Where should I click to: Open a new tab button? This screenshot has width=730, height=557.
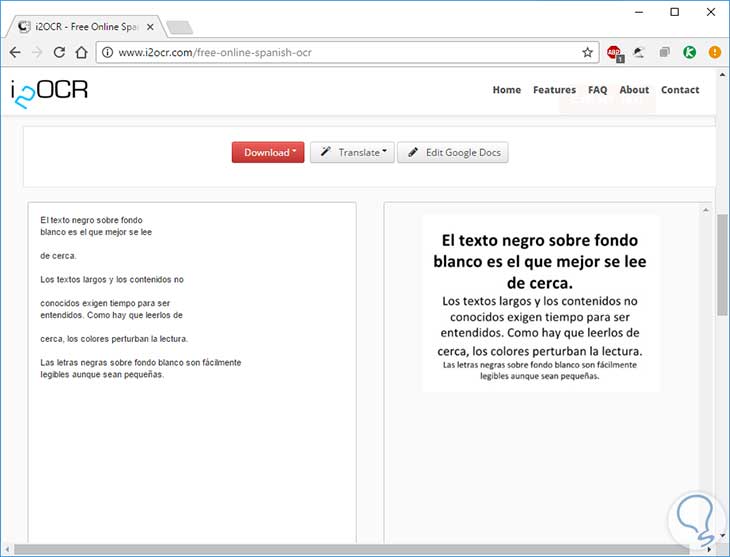coord(180,27)
